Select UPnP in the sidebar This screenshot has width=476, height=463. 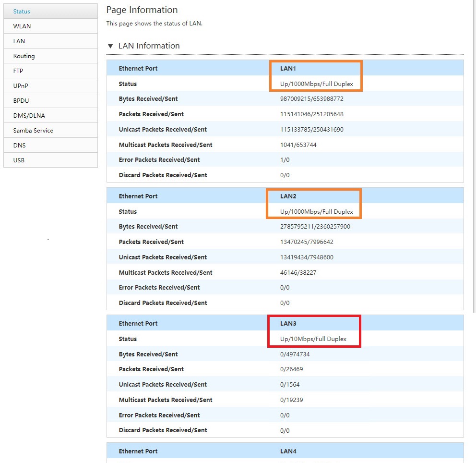click(x=51, y=85)
